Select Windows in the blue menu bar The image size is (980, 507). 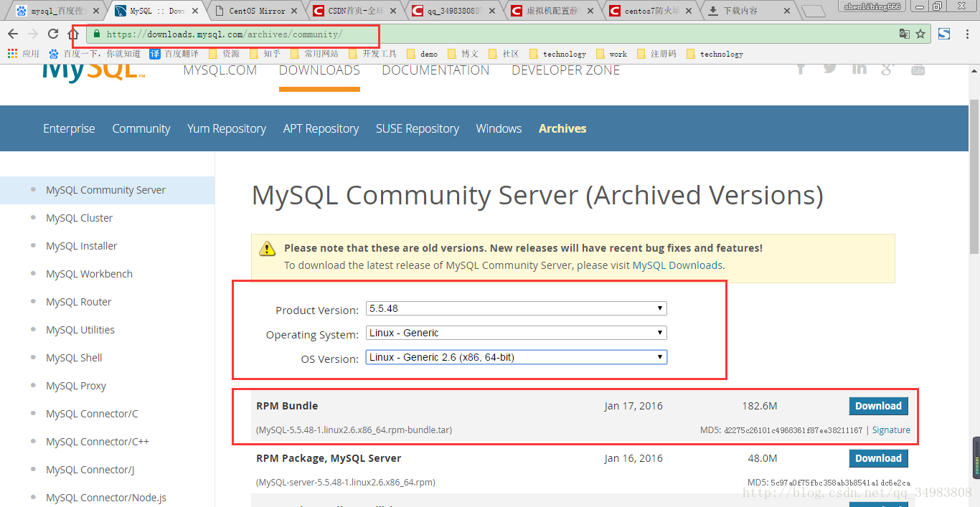point(499,128)
